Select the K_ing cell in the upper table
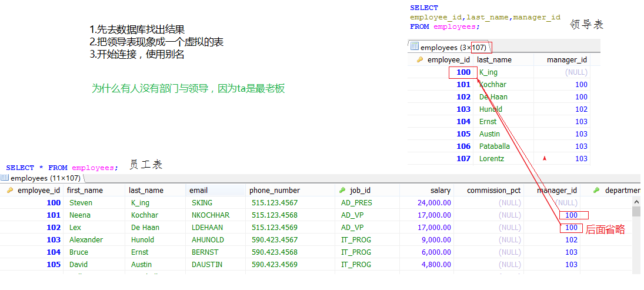The image size is (644, 290). point(489,72)
